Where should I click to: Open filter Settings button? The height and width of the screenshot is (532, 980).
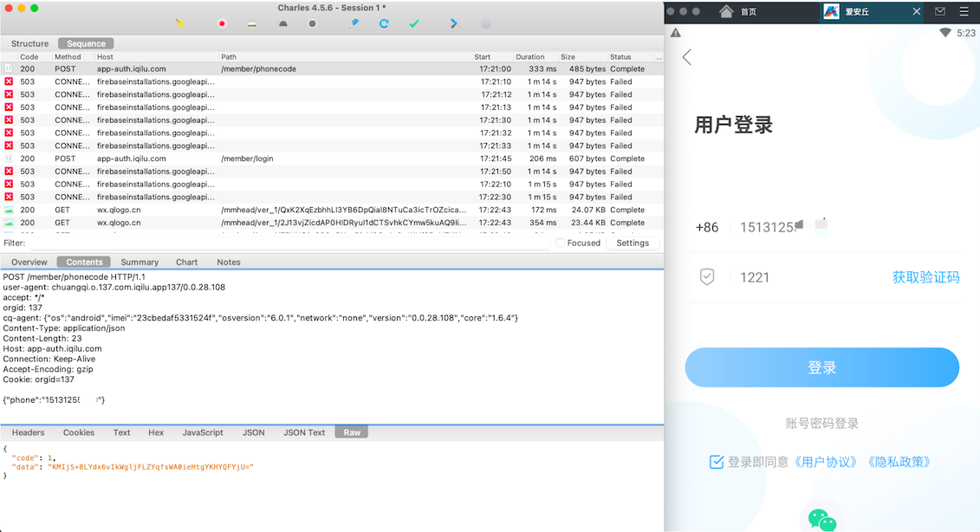(633, 243)
